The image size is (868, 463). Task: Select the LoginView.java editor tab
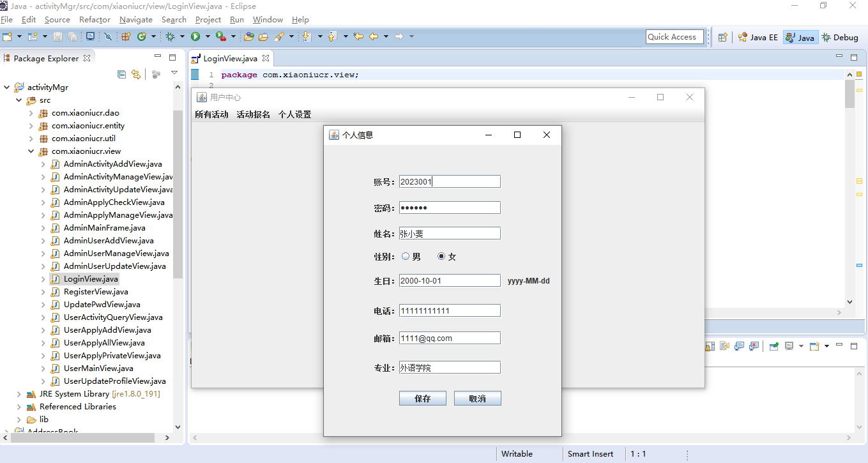[230, 58]
